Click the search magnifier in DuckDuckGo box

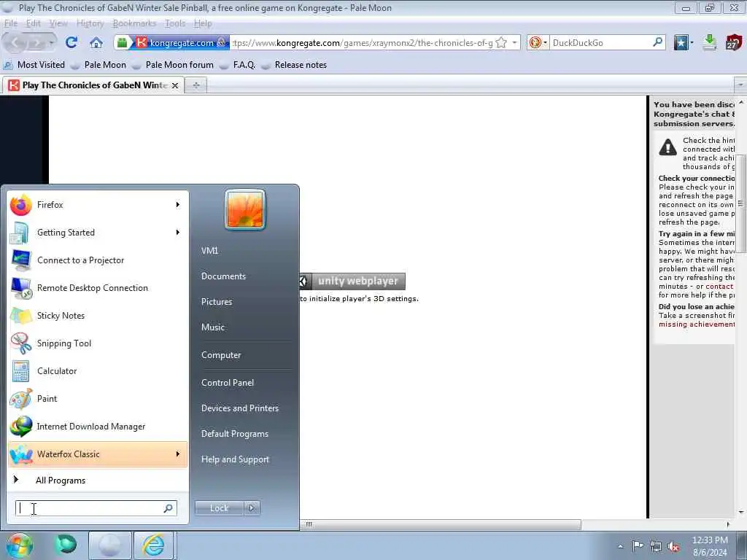(x=658, y=42)
